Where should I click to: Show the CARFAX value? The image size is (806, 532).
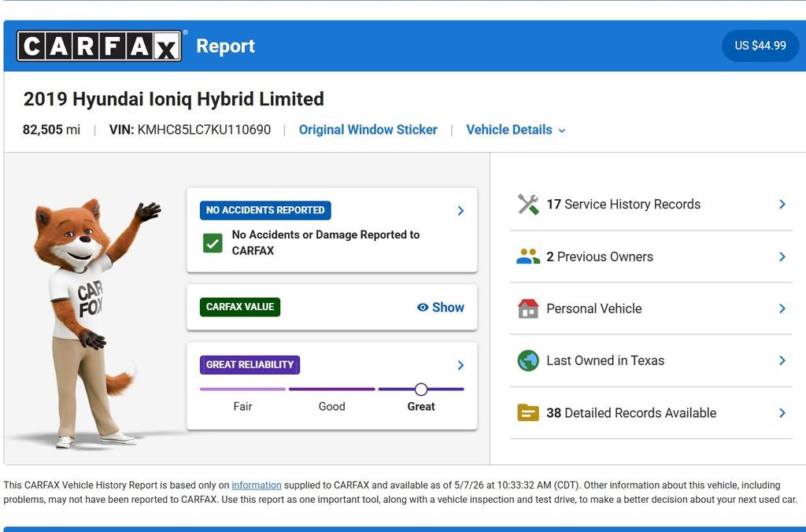tap(441, 308)
